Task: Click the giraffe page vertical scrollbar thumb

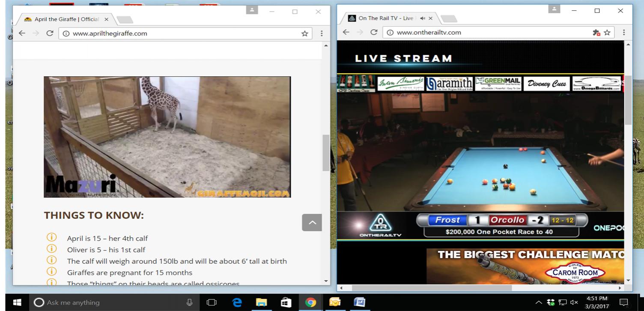Action: 326,152
